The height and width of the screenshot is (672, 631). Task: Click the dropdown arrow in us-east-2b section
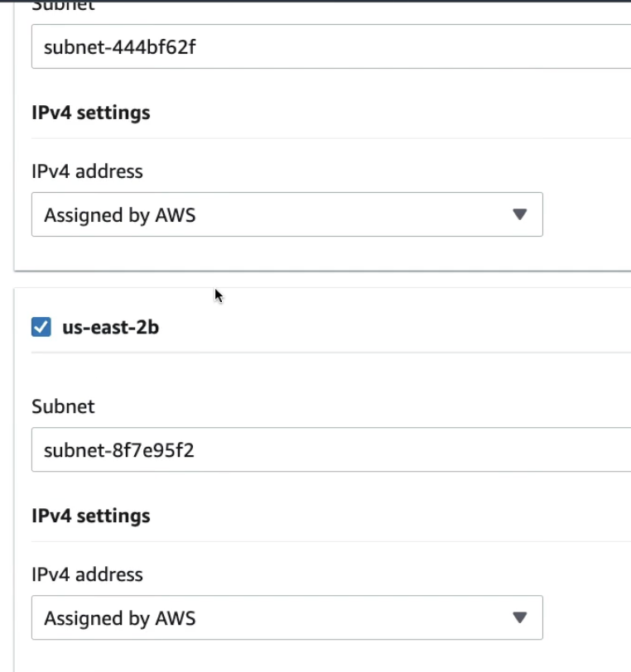(x=520, y=617)
